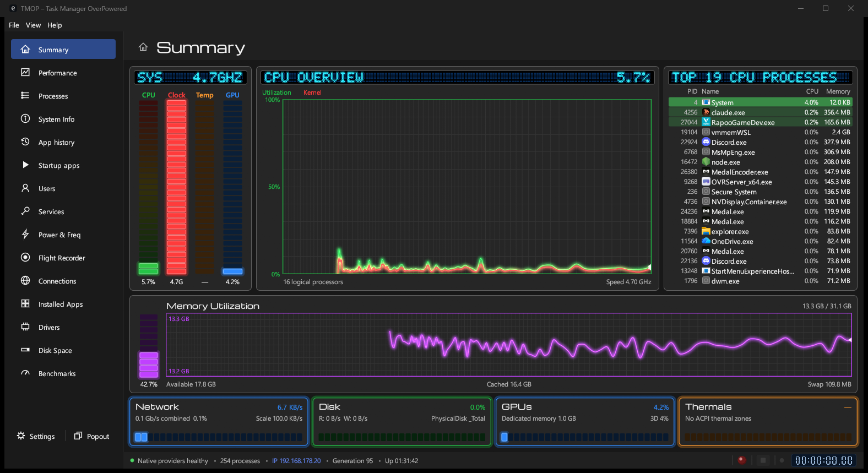This screenshot has width=868, height=473.
Task: Open the Thermals card
Action: pyautogui.click(x=768, y=422)
